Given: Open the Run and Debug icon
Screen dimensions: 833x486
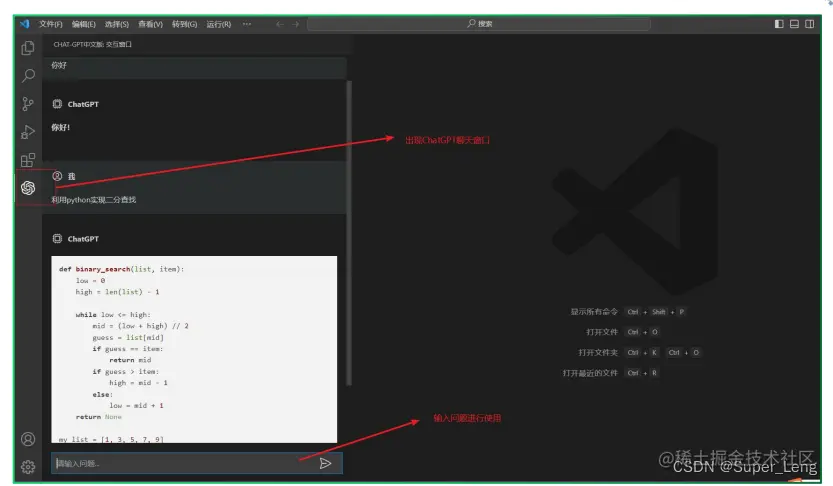Looking at the screenshot, I should pos(28,132).
